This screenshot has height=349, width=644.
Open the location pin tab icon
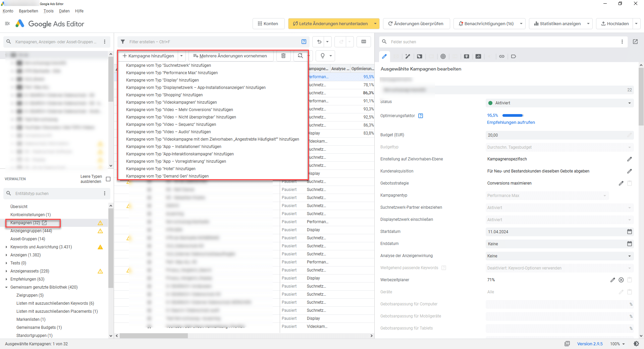tap(467, 56)
